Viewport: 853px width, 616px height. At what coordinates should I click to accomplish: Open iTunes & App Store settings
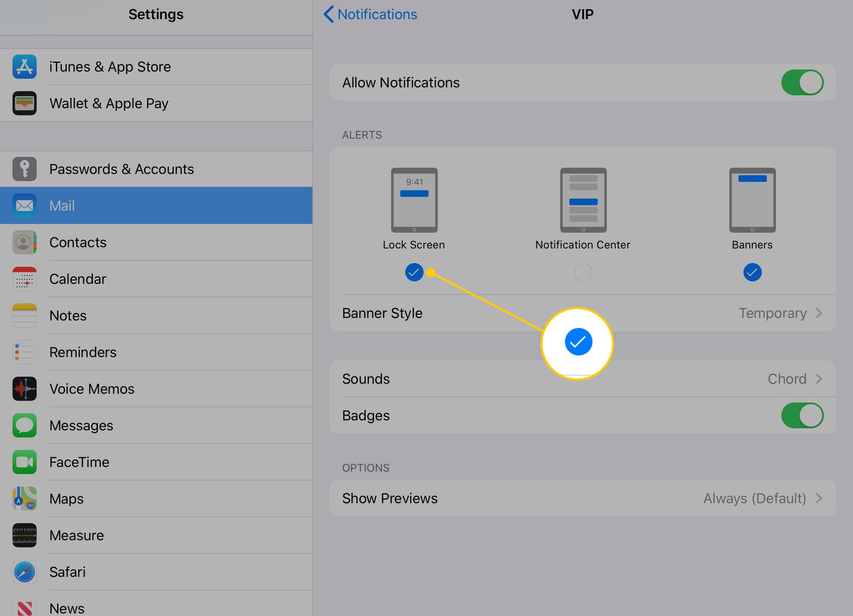[156, 67]
